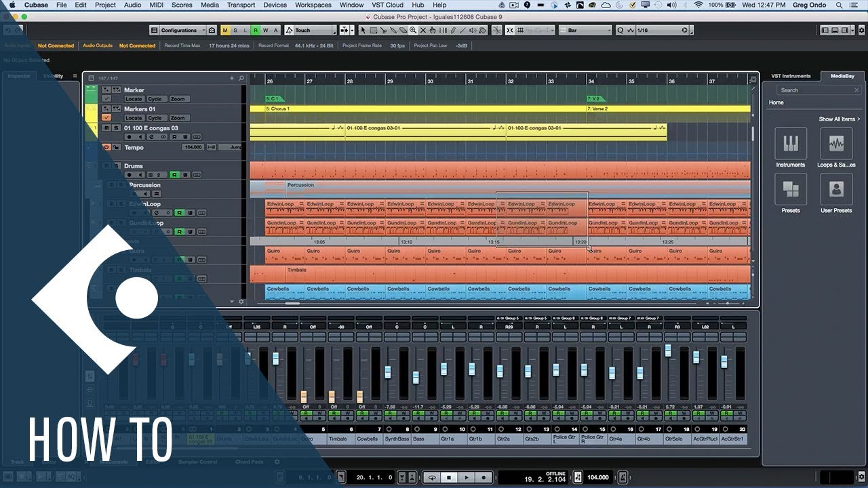The image size is (868, 488).
Task: Solo the 01 100 E congas 03 track
Action: click(x=116, y=128)
